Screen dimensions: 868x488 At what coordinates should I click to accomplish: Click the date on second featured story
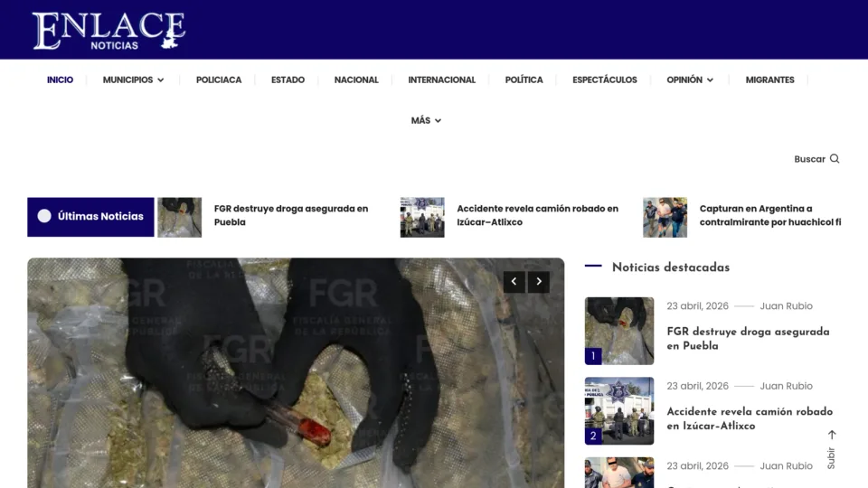(697, 386)
